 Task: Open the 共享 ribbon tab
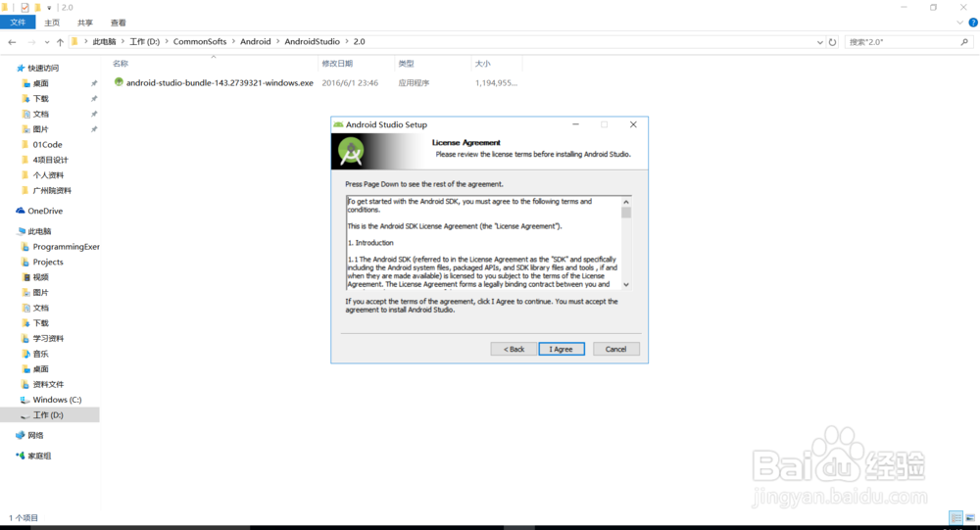click(85, 23)
